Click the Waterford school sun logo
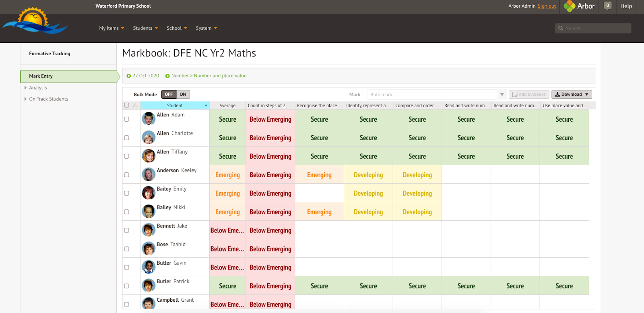 pos(34,21)
